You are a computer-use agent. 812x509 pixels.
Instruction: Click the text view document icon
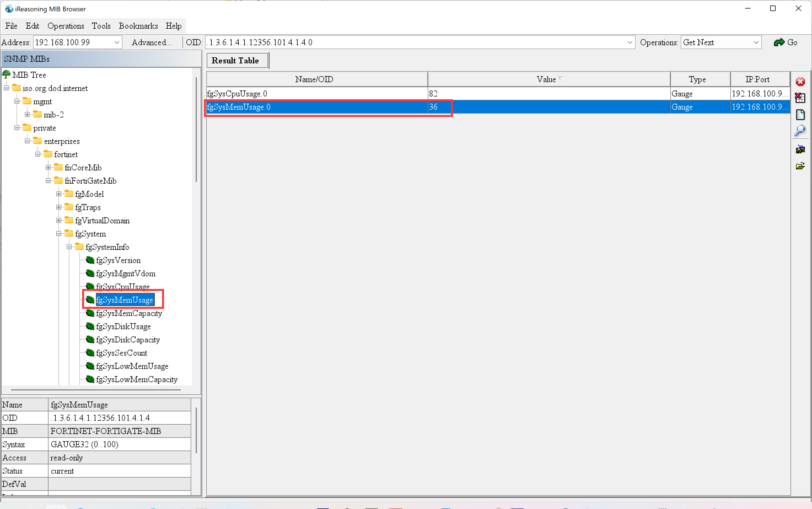click(x=800, y=114)
